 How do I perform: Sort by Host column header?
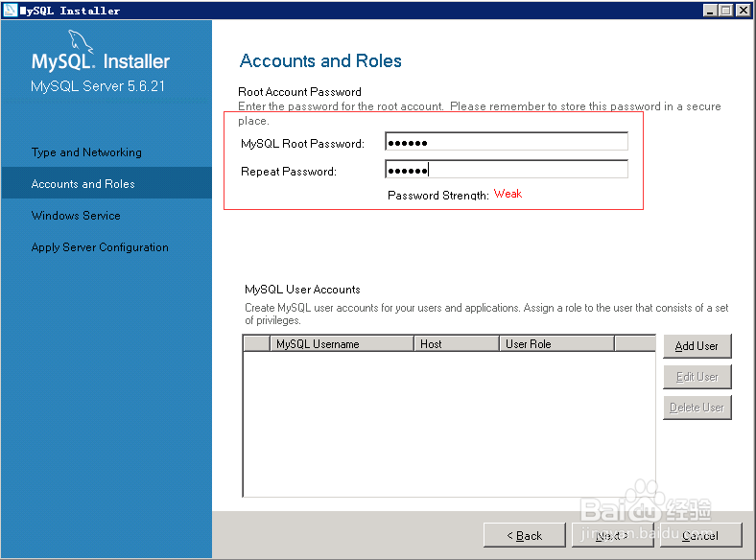pyautogui.click(x=457, y=343)
